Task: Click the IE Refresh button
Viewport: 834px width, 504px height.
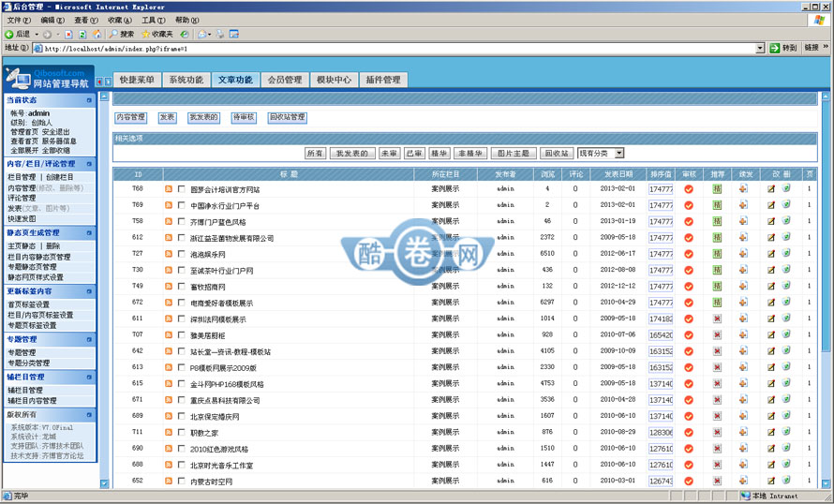Action: [x=82, y=34]
